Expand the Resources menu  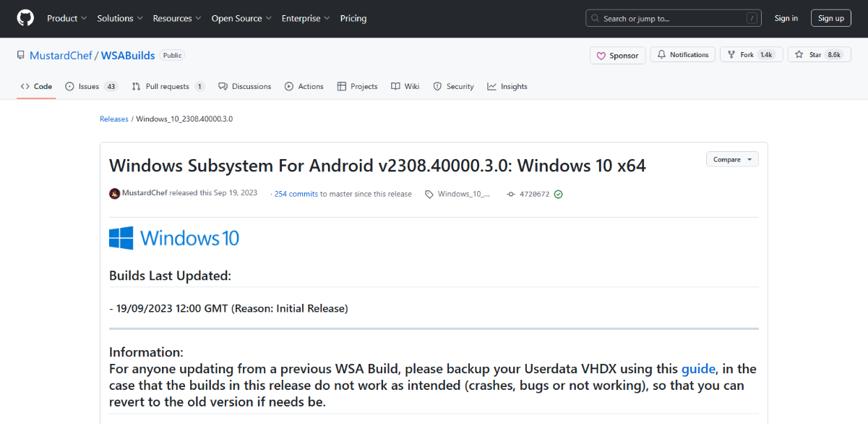coord(177,18)
